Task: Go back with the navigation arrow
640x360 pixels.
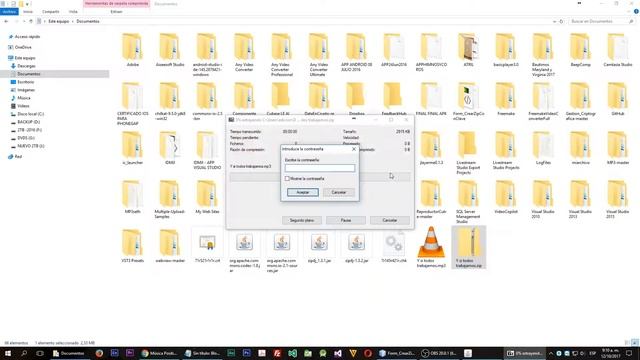Action: tap(6, 21)
